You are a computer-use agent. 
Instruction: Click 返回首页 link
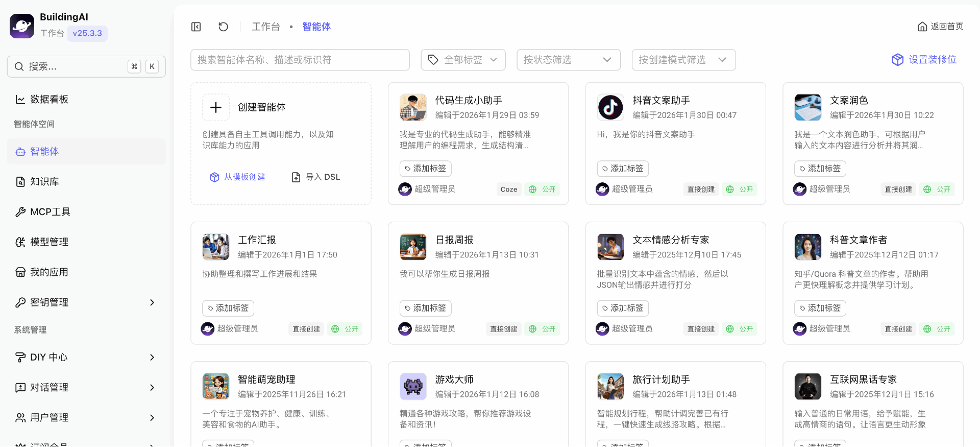coord(940,27)
